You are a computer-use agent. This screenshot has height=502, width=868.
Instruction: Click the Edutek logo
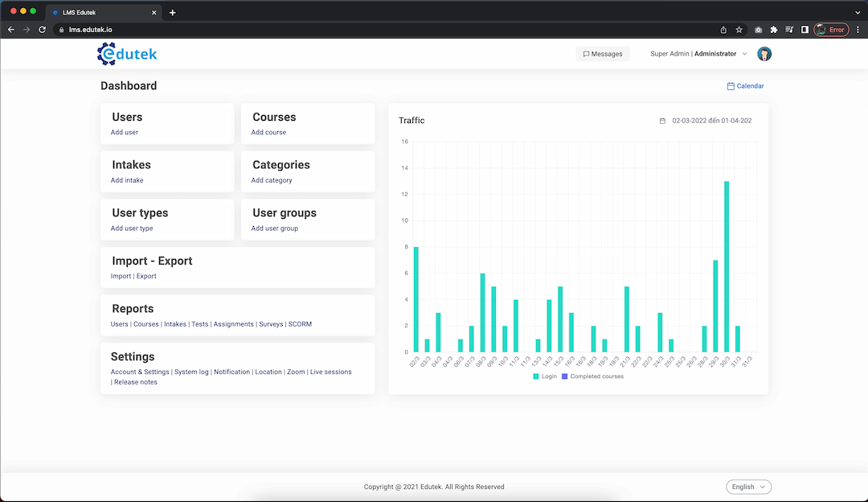pyautogui.click(x=127, y=54)
